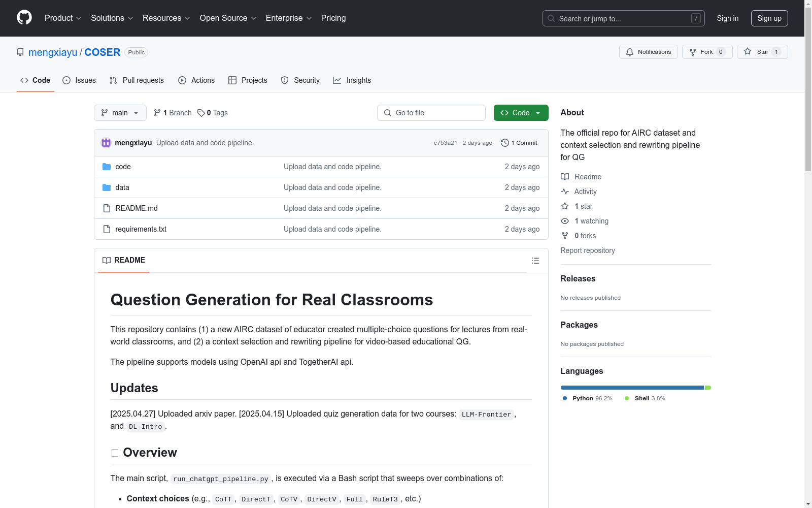The height and width of the screenshot is (508, 812).
Task: Click the branch icon next to 1 Branch
Action: point(157,113)
